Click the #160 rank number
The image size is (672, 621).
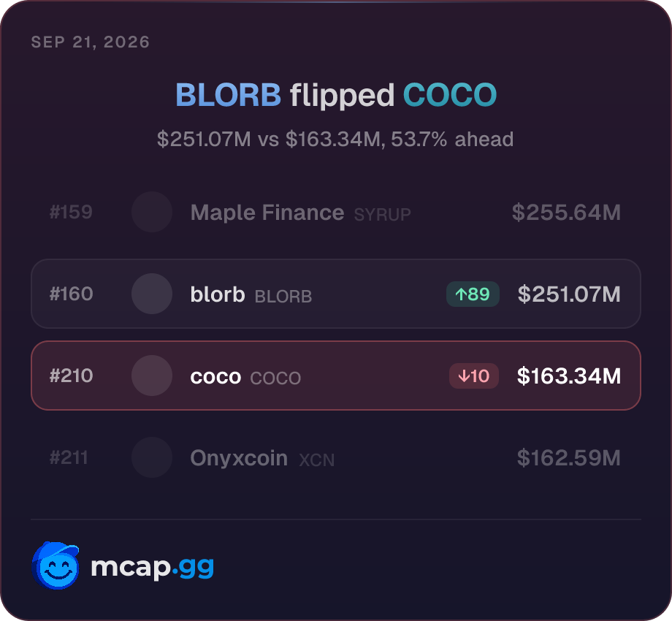pos(71,294)
